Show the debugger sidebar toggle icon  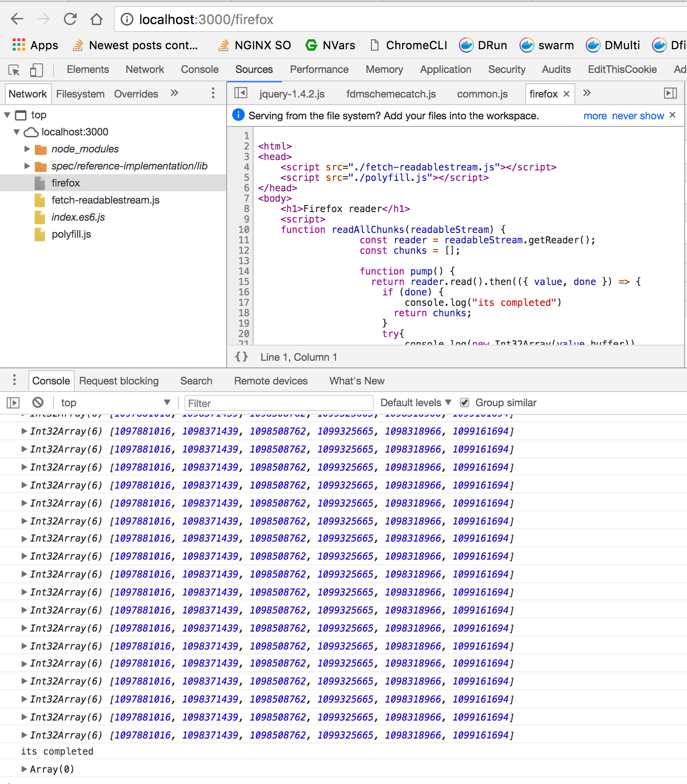pos(670,93)
